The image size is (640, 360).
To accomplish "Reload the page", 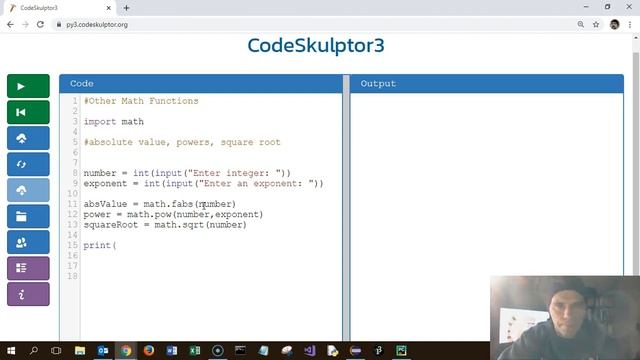I will coord(40,24).
